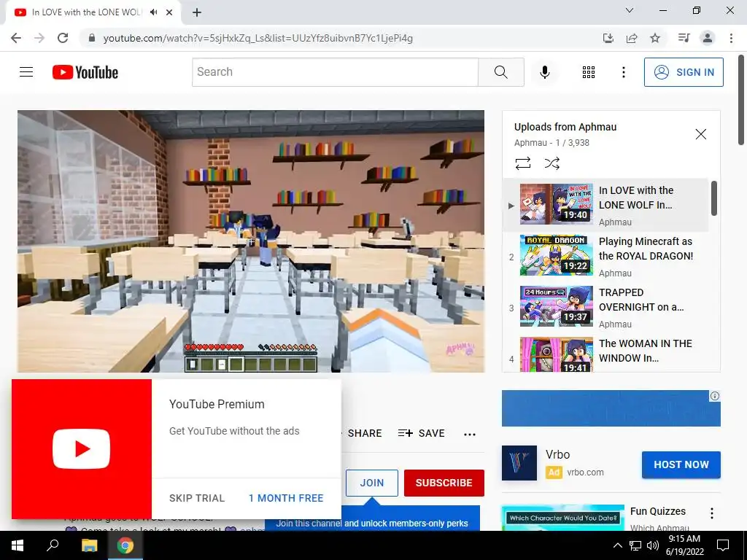Image resolution: width=747 pixels, height=560 pixels.
Task: Toggle shuffle playlist
Action: coord(551,163)
